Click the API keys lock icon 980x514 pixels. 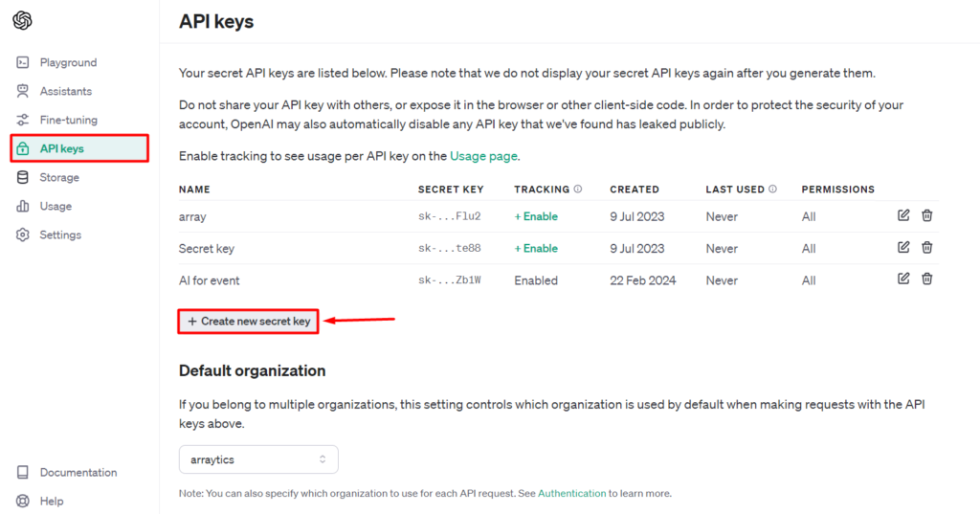click(23, 148)
